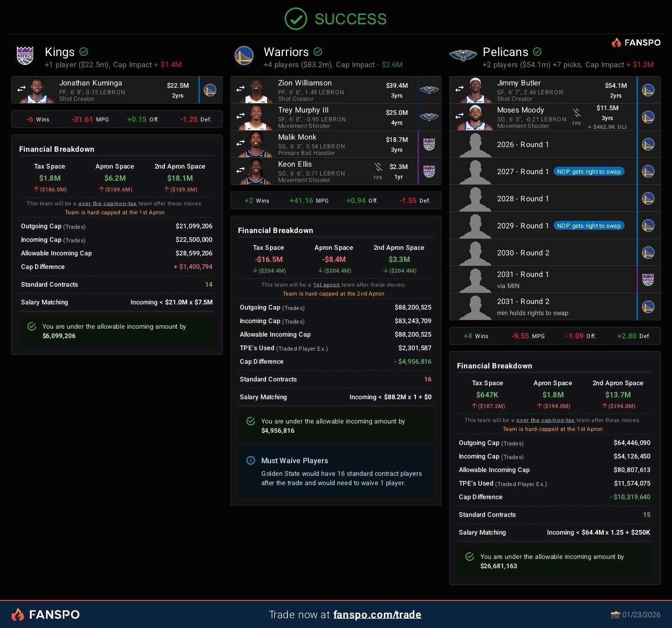Image resolution: width=672 pixels, height=628 pixels.
Task: Open Malik Monk's player photo
Action: click(x=256, y=144)
